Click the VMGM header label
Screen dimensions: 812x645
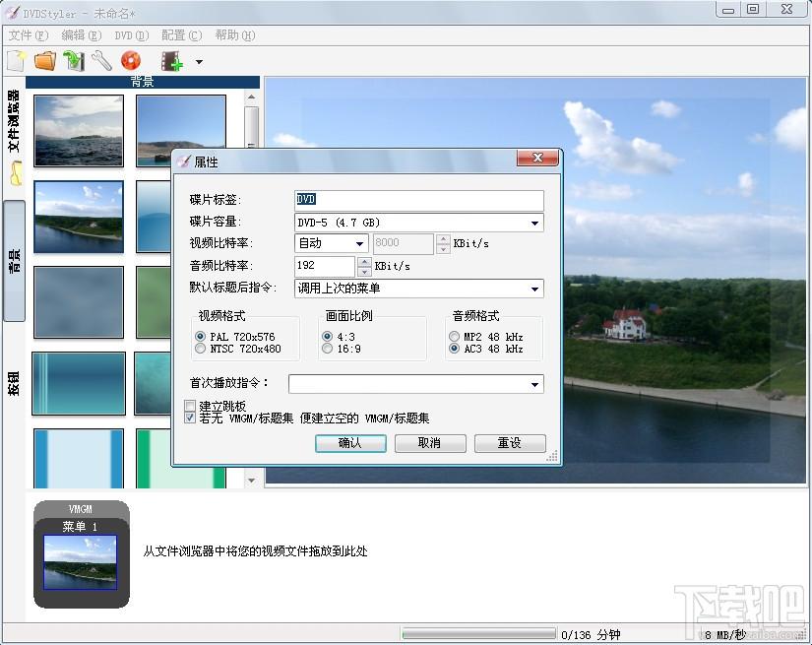tap(81, 509)
